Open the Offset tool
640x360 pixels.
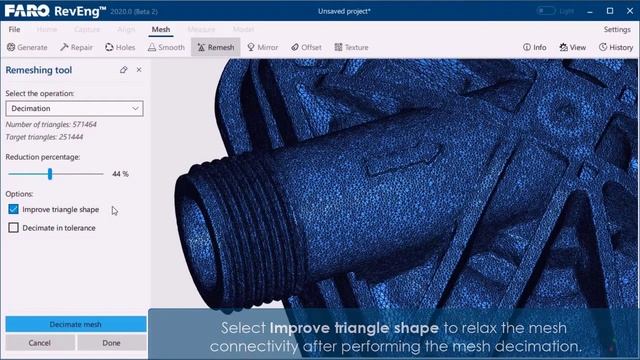[306, 47]
